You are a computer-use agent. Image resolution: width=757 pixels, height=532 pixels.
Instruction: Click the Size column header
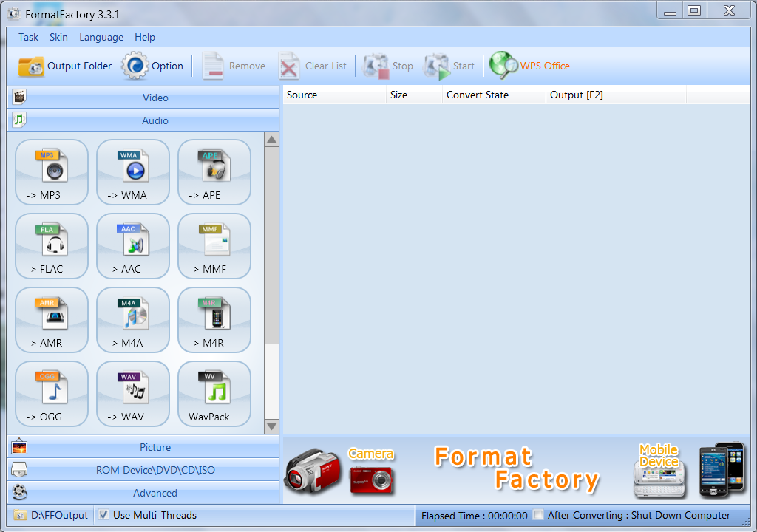(414, 95)
